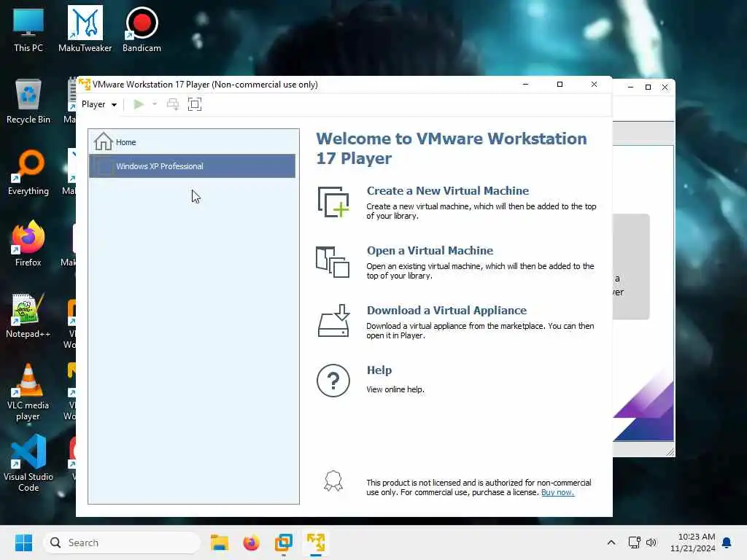Image resolution: width=747 pixels, height=560 pixels.
Task: Maximize the VMware Workstation Player window
Action: pos(560,85)
